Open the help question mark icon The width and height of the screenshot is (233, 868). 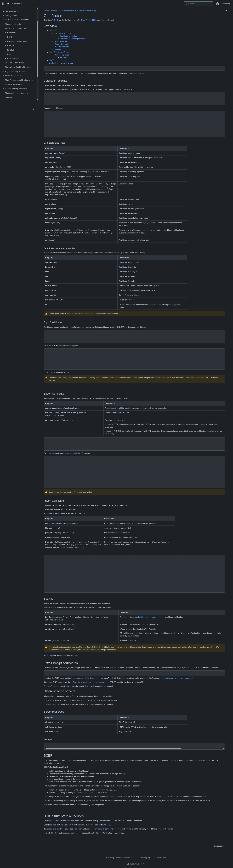(217, 4)
